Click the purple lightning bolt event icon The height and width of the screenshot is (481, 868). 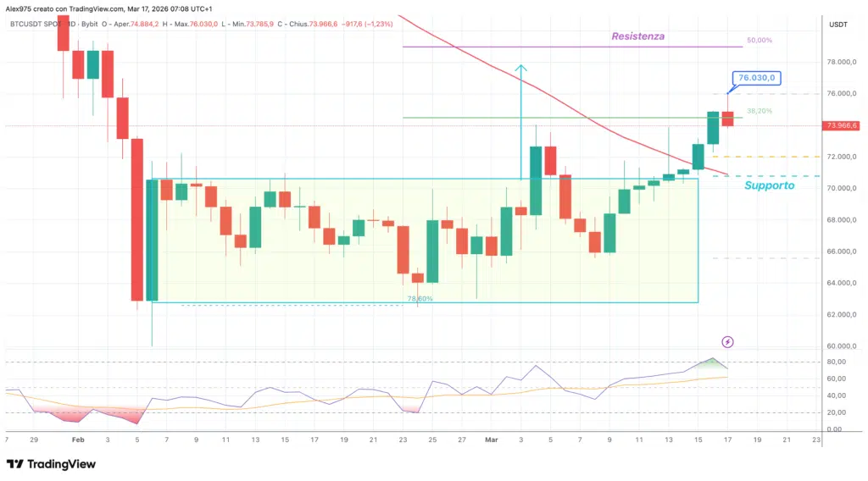coord(727,341)
